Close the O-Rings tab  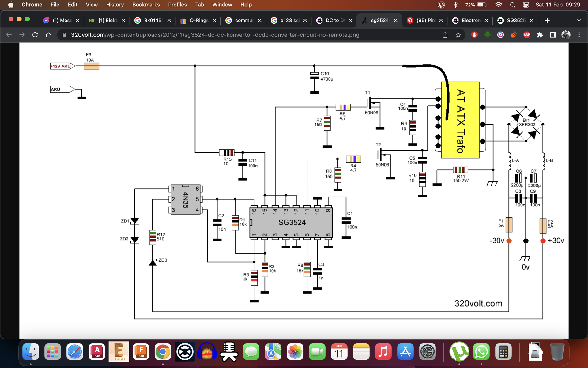[214, 21]
